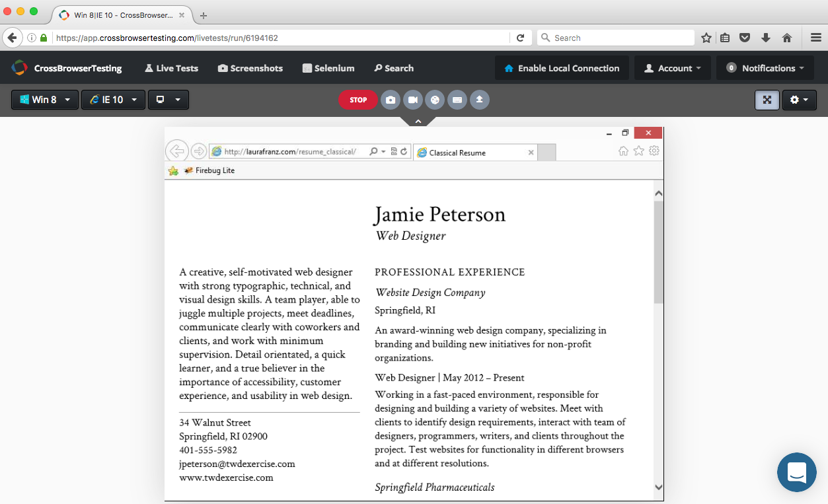Click the Firebug Lite bookmark

click(x=209, y=170)
